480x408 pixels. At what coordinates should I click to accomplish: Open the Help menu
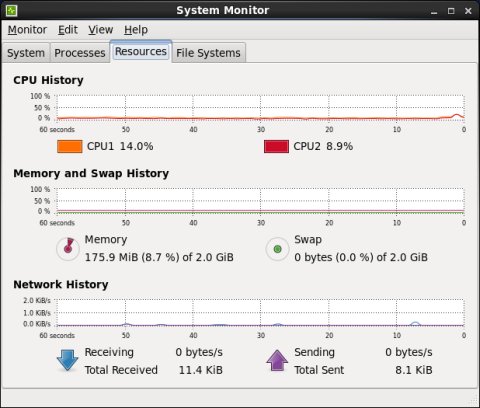(136, 30)
